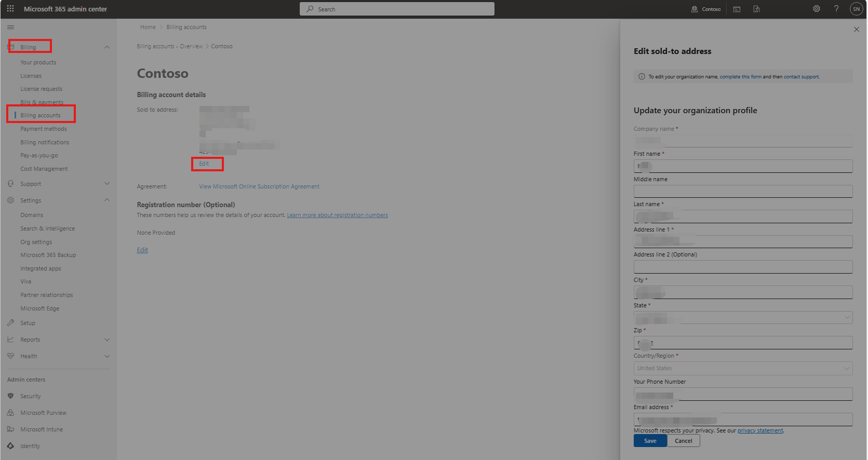Learn more about registration numbers link

(338, 215)
